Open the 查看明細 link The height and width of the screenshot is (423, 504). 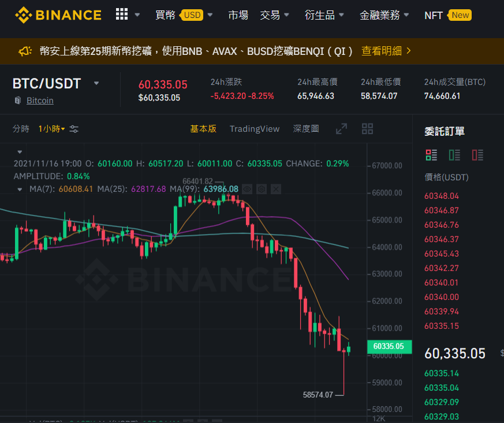(x=382, y=51)
